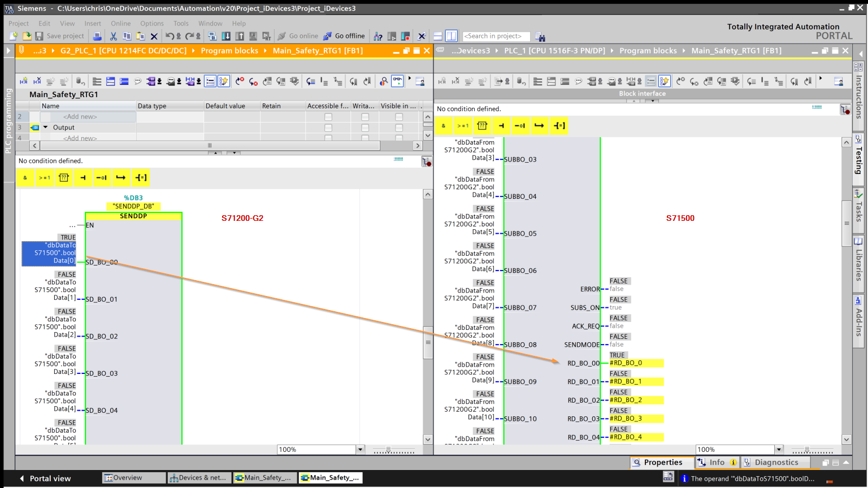Screen dimensions: 868x488
Task: Open the Online menu
Action: (120, 24)
